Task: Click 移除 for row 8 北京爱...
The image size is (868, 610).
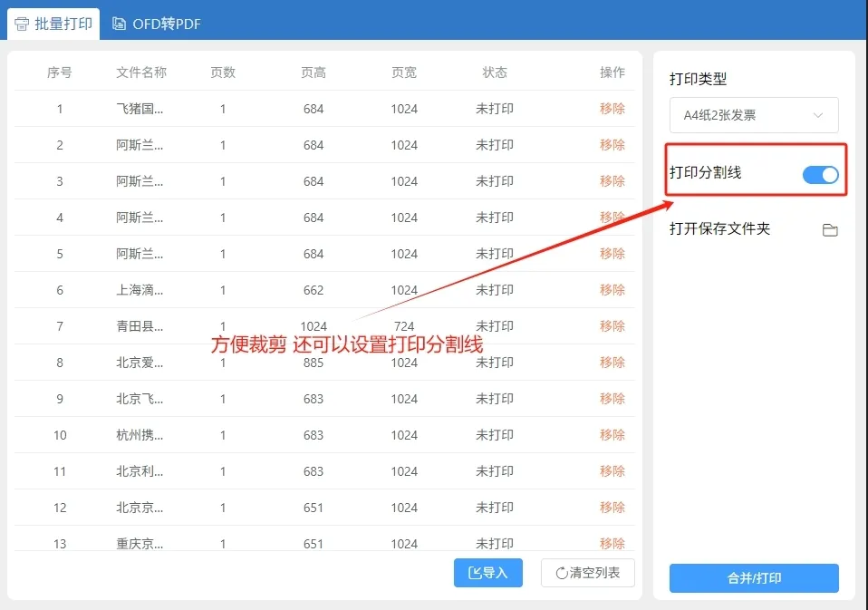Action: pos(612,363)
